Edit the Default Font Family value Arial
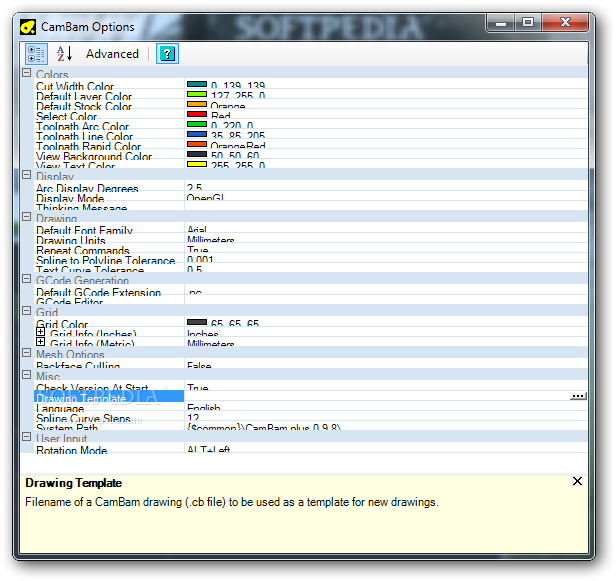 (x=386, y=228)
